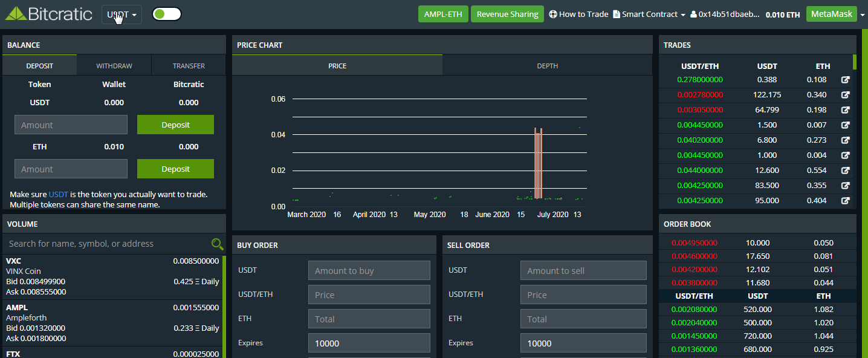Toggle the day/night mode switch
The width and height of the screenshot is (868, 358).
coord(167,14)
